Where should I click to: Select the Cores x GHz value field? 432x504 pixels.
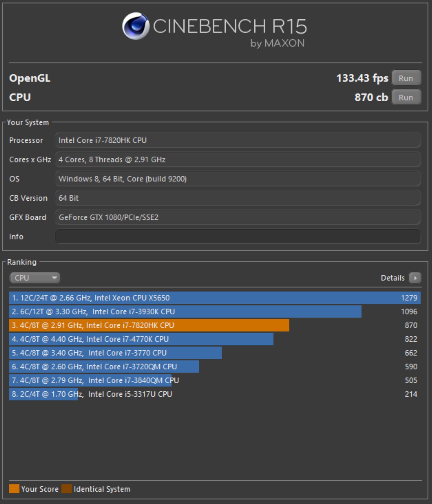pos(238,160)
